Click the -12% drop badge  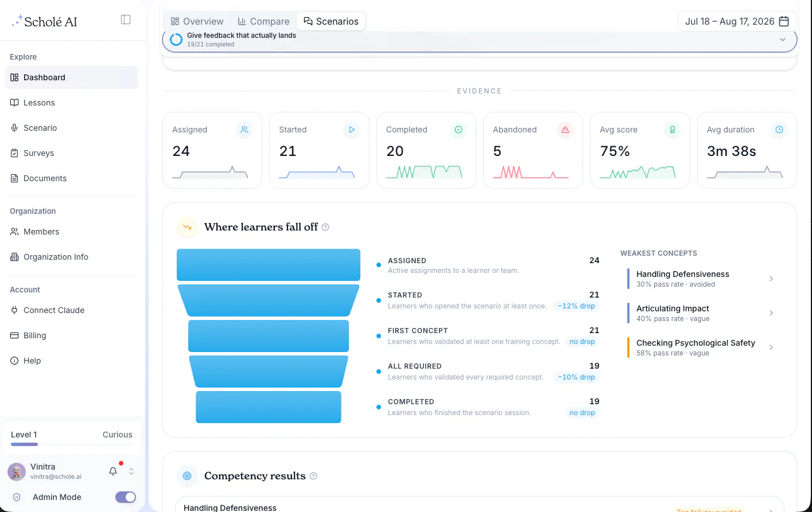coord(576,306)
